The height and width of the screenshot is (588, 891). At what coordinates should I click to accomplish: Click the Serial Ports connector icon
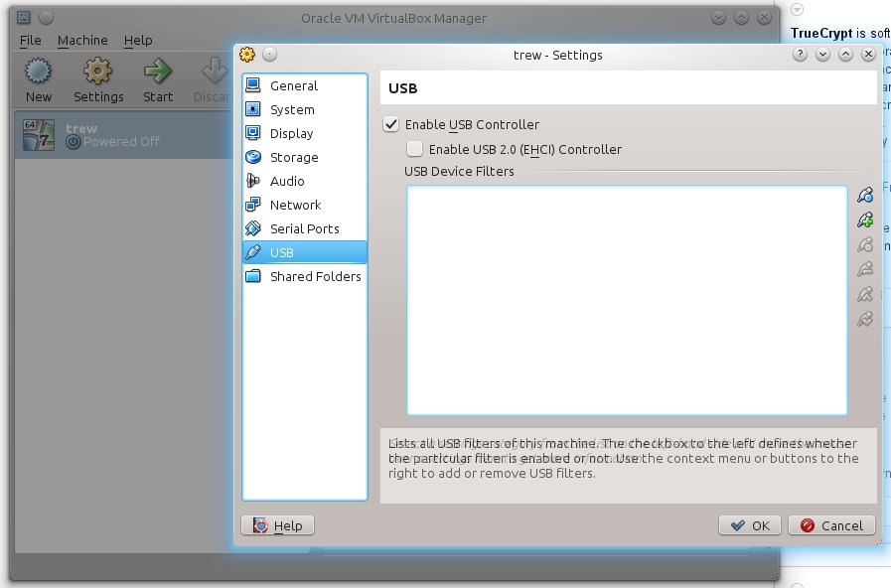click(253, 228)
